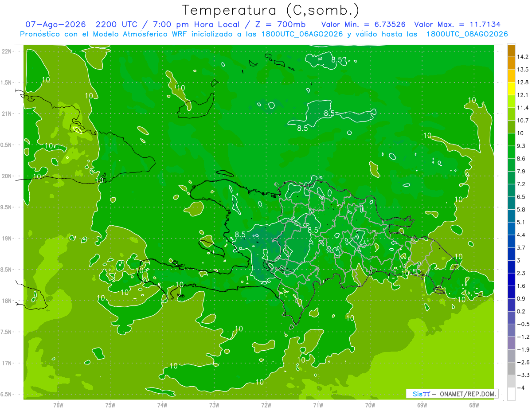Click the '70W' longitude label

click(370, 405)
